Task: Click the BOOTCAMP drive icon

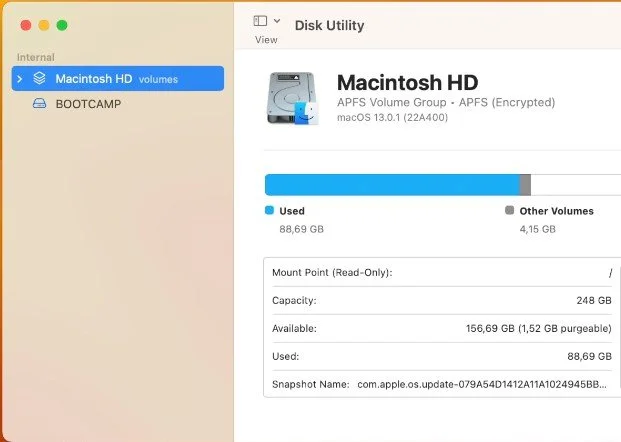Action: pyautogui.click(x=39, y=104)
